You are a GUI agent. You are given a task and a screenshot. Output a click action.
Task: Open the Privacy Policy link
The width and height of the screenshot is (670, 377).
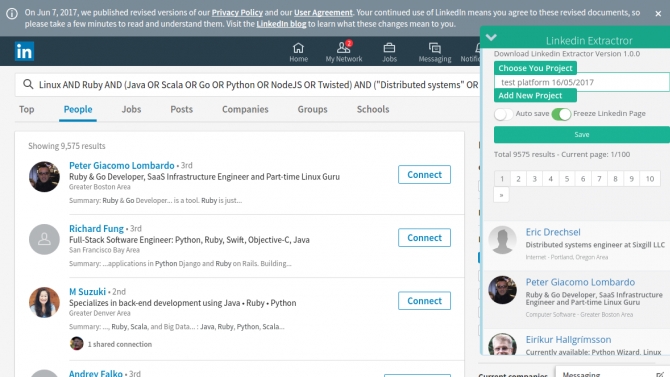pyautogui.click(x=237, y=12)
